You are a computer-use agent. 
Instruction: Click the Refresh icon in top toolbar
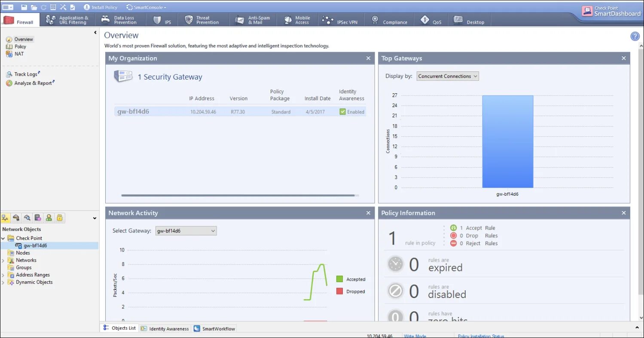43,7
